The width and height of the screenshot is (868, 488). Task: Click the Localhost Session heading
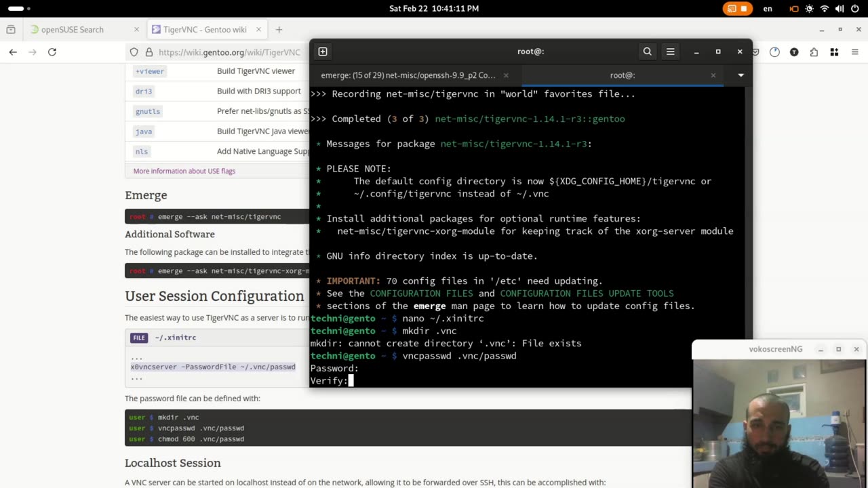173,463
